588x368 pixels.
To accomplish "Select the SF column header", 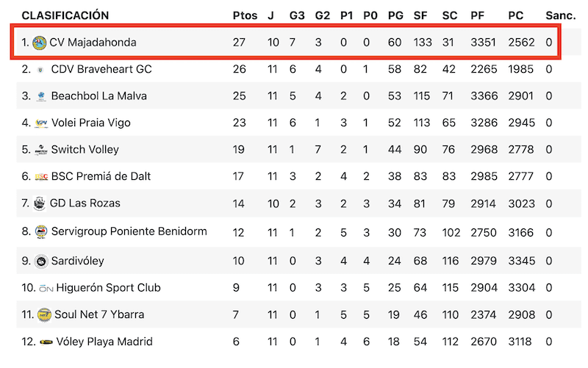I will click(x=420, y=15).
